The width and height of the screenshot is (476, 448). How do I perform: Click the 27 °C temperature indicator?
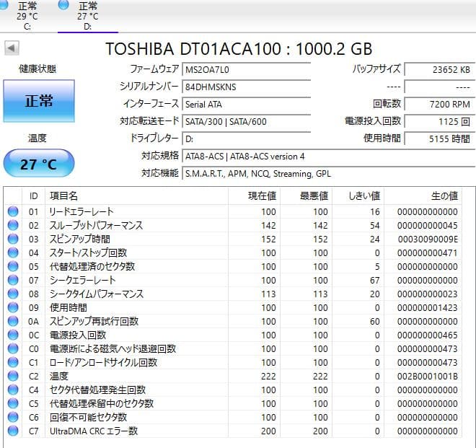click(x=39, y=164)
